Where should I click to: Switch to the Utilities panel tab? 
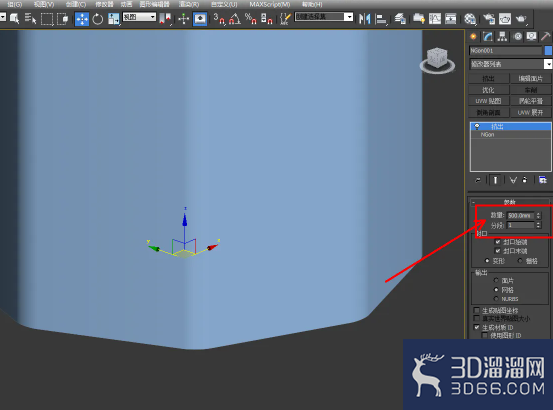tap(546, 37)
